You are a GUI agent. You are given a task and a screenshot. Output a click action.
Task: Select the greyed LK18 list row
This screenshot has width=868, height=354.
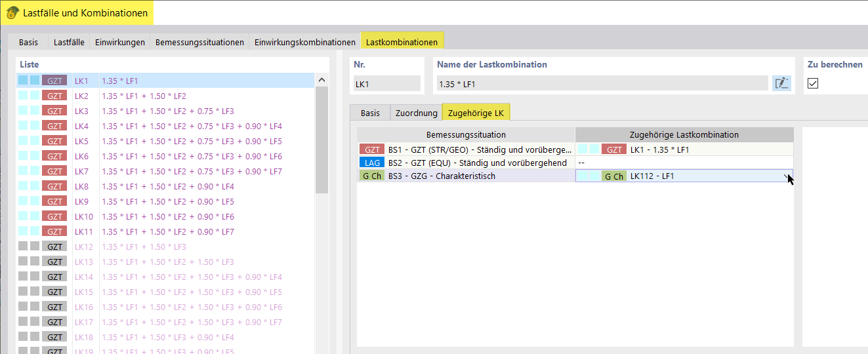pyautogui.click(x=165, y=337)
